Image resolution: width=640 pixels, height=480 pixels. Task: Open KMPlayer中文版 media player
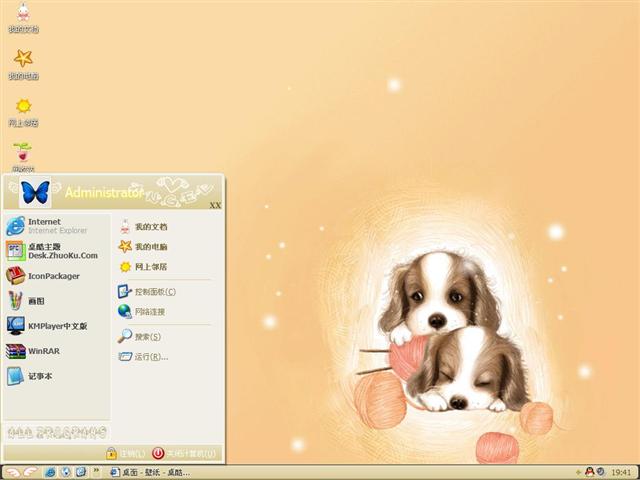click(x=47, y=326)
